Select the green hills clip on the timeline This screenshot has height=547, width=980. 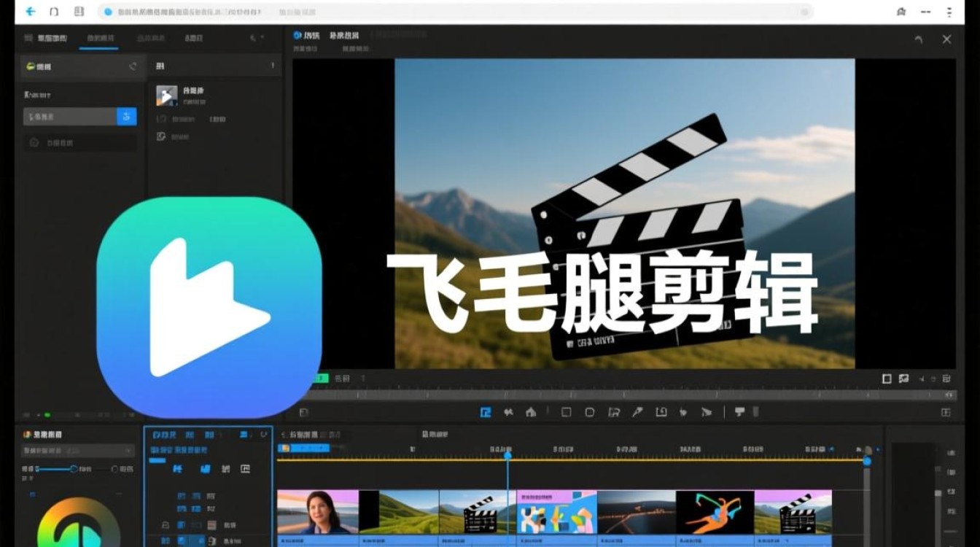(399, 512)
